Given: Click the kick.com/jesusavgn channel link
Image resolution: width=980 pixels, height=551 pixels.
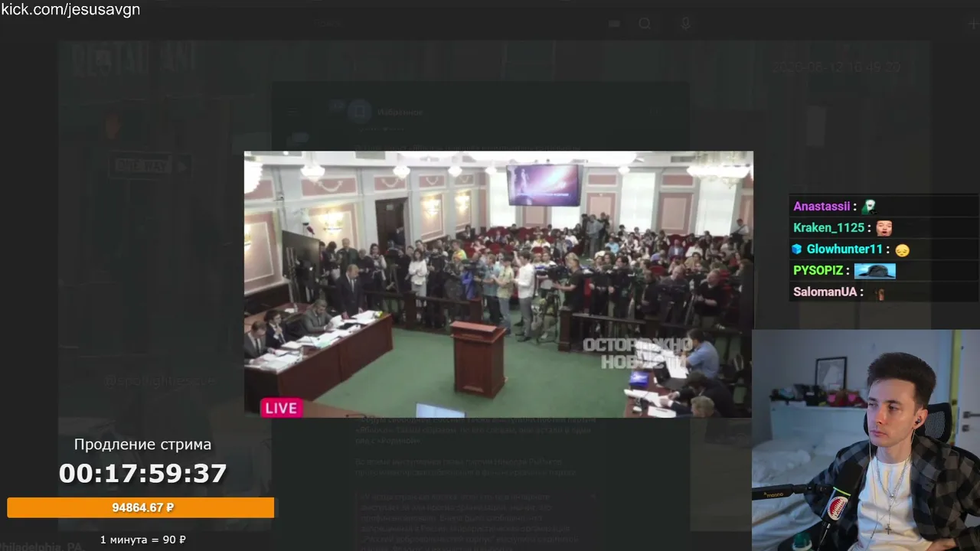Looking at the screenshot, I should [x=70, y=9].
